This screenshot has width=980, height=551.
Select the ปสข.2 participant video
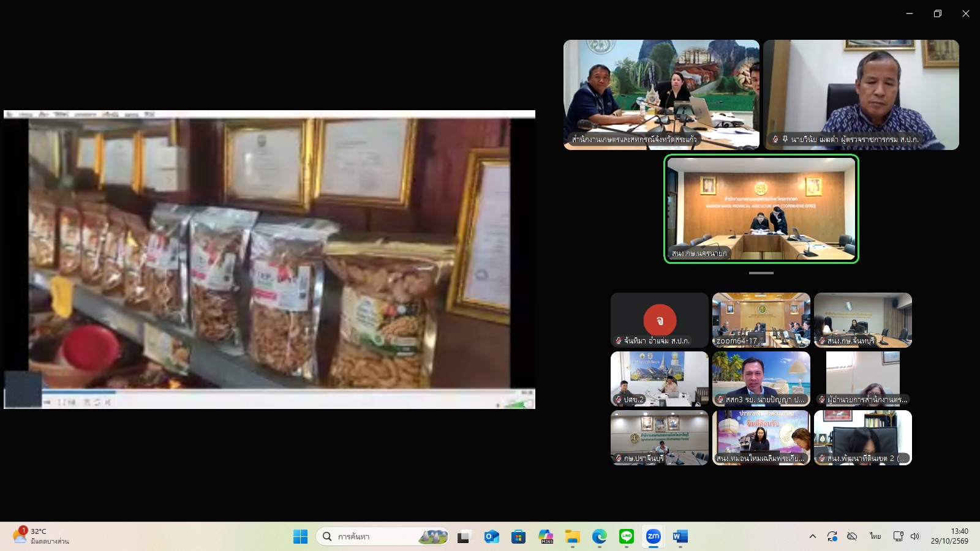(x=660, y=379)
